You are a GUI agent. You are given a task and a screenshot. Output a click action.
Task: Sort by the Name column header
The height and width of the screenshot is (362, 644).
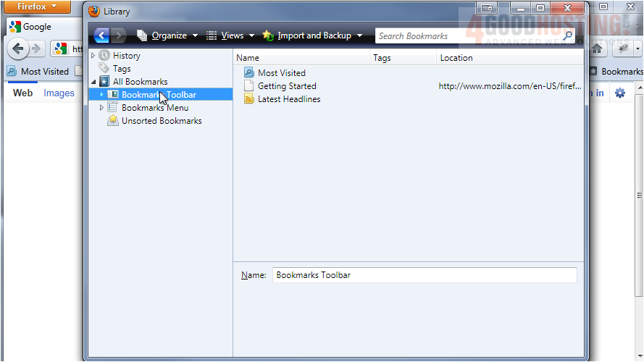301,58
